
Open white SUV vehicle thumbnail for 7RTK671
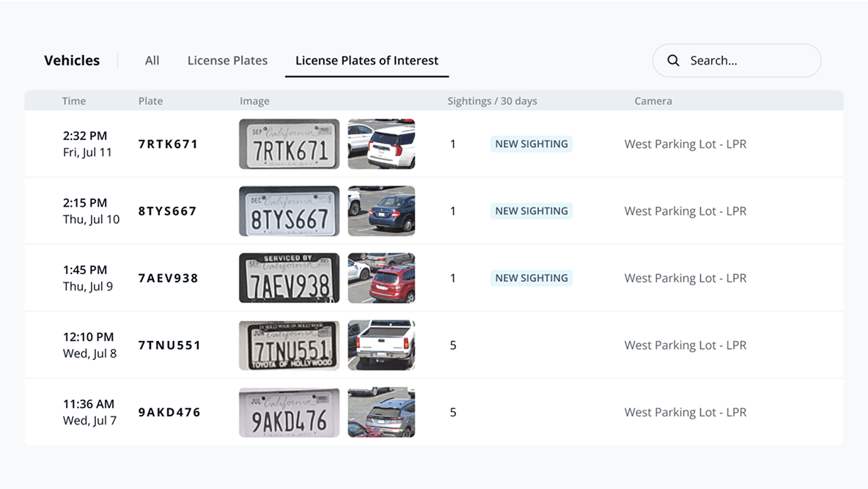[381, 144]
